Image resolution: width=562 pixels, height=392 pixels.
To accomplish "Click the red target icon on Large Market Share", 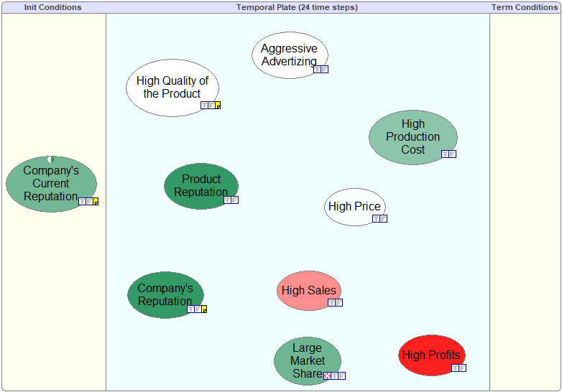I will click(x=327, y=376).
